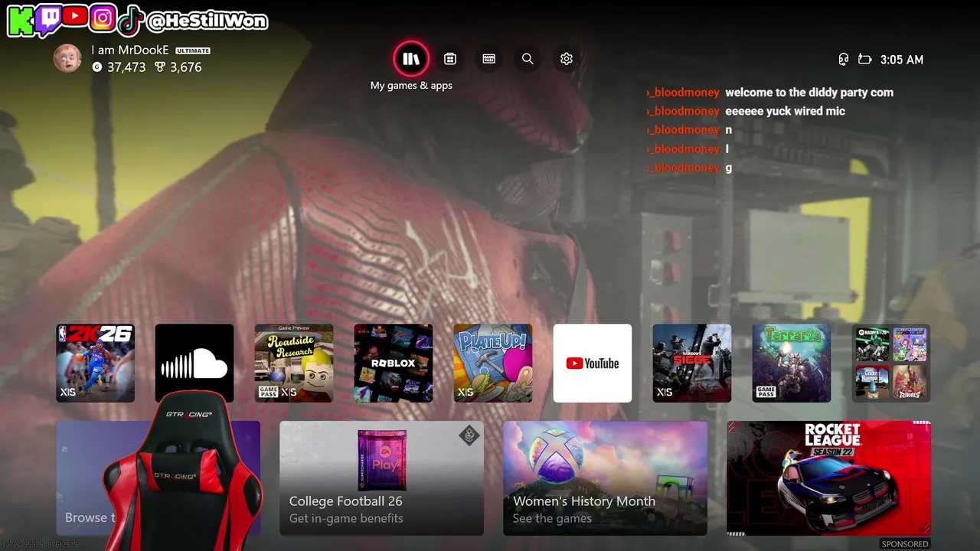The width and height of the screenshot is (980, 551).
Task: Open the Microsoft Store bag icon
Action: 450,59
